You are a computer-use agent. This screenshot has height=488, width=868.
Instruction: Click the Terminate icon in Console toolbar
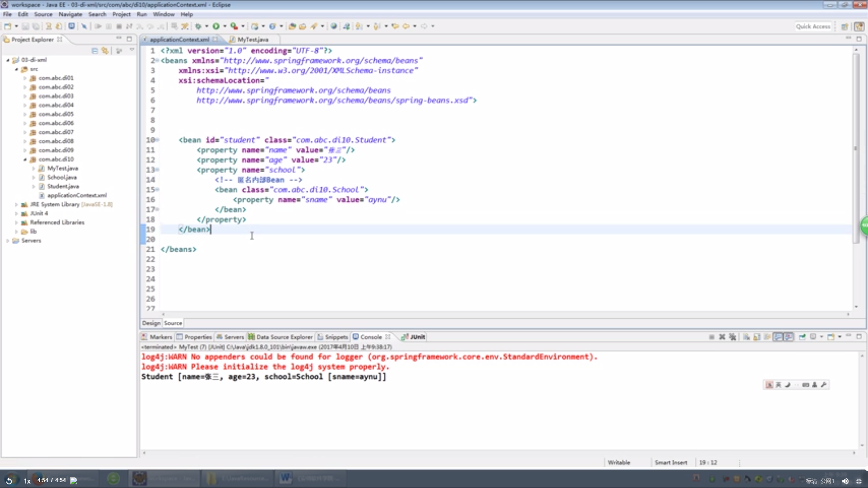(712, 337)
